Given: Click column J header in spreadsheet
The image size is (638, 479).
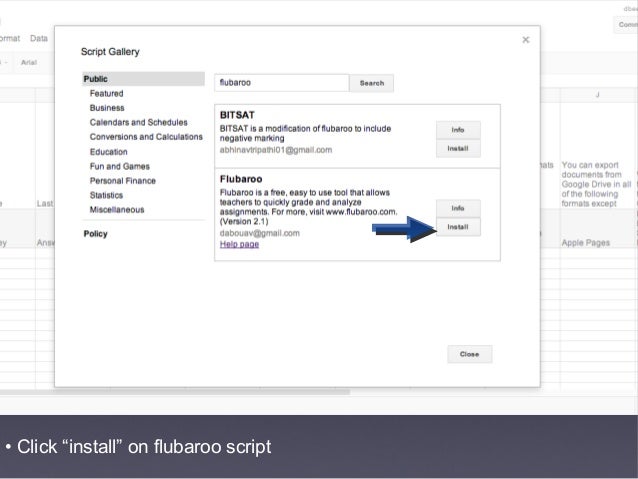Looking at the screenshot, I should point(597,95).
